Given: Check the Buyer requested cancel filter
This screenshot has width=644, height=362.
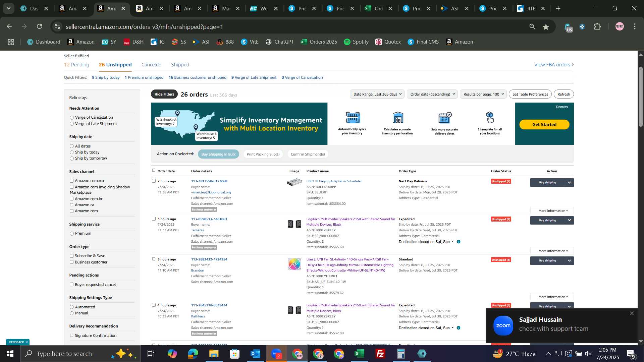Looking at the screenshot, I should 71,285.
